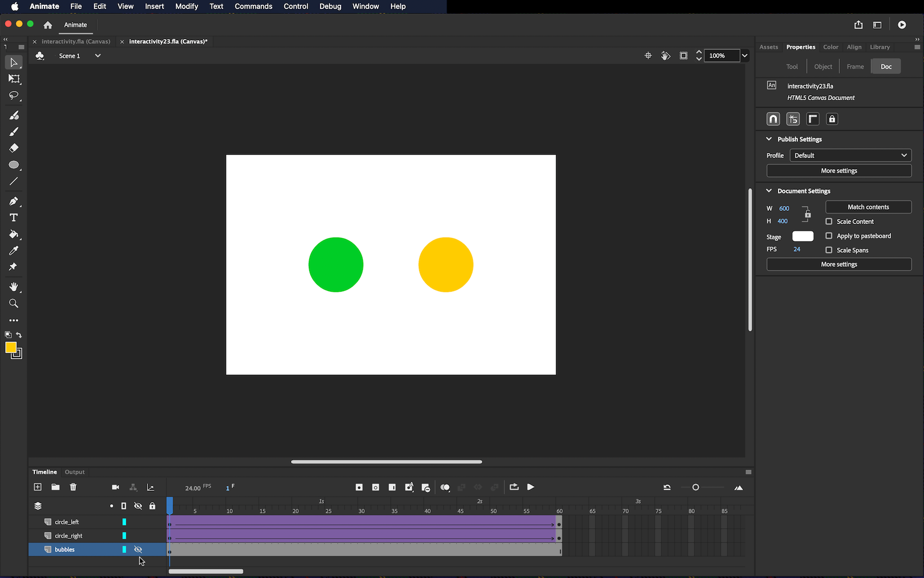Pick the Eraser tool
Image resolution: width=924 pixels, height=578 pixels.
click(x=14, y=148)
